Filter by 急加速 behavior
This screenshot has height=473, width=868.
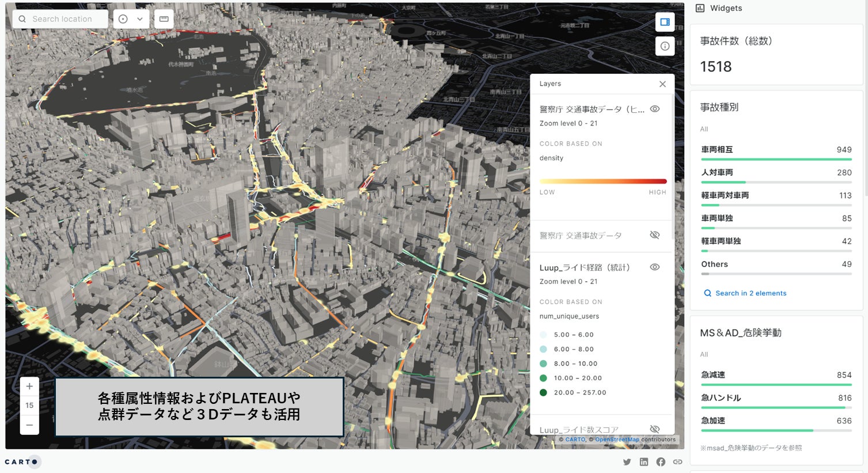tap(776, 423)
